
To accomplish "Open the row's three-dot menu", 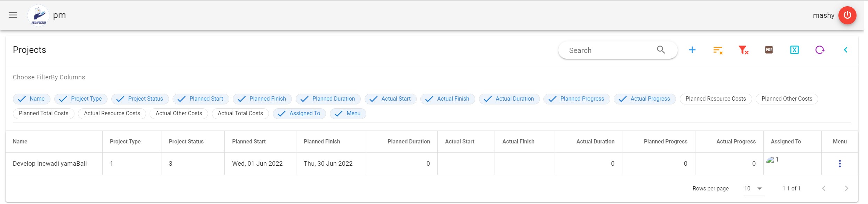I will [839, 164].
